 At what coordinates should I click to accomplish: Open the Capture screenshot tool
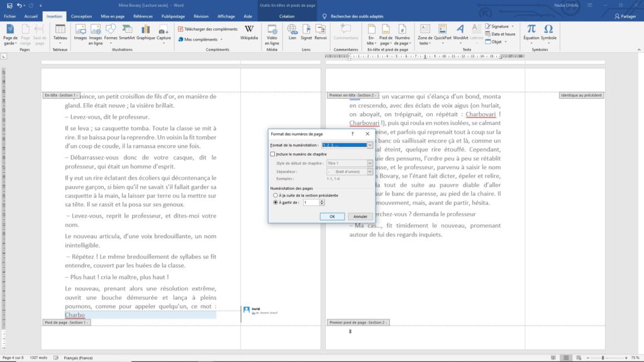(164, 35)
